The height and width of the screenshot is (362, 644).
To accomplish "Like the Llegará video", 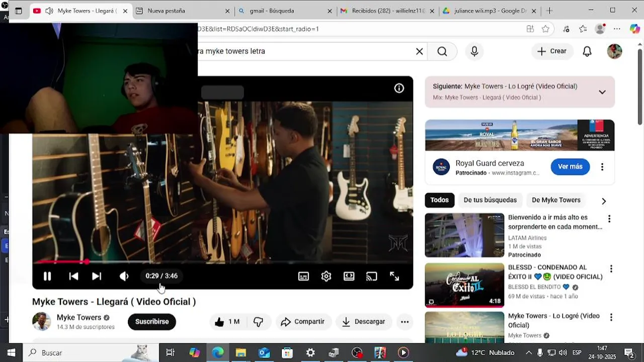I will [227, 322].
